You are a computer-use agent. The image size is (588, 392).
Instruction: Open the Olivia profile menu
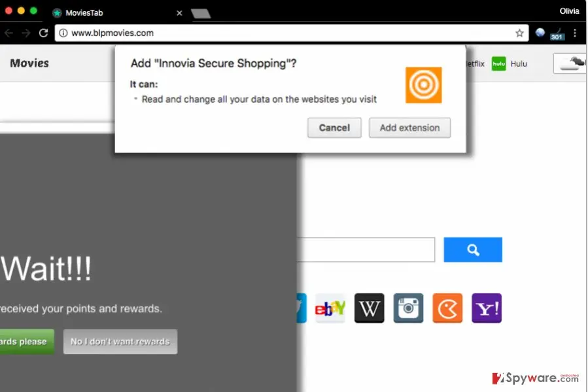[x=569, y=11]
